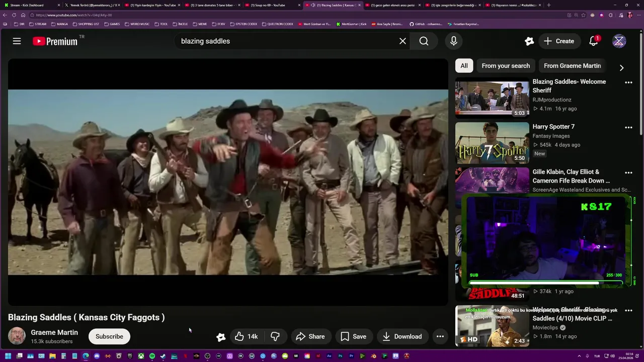Image resolution: width=644 pixels, height=362 pixels.
Task: Clear the search box with the X
Action: [x=403, y=41]
